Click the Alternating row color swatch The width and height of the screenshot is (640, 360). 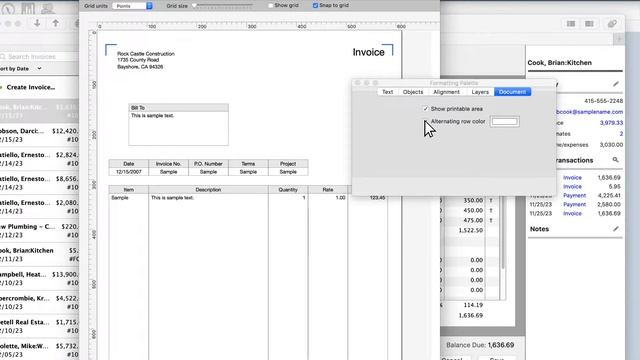(x=504, y=122)
